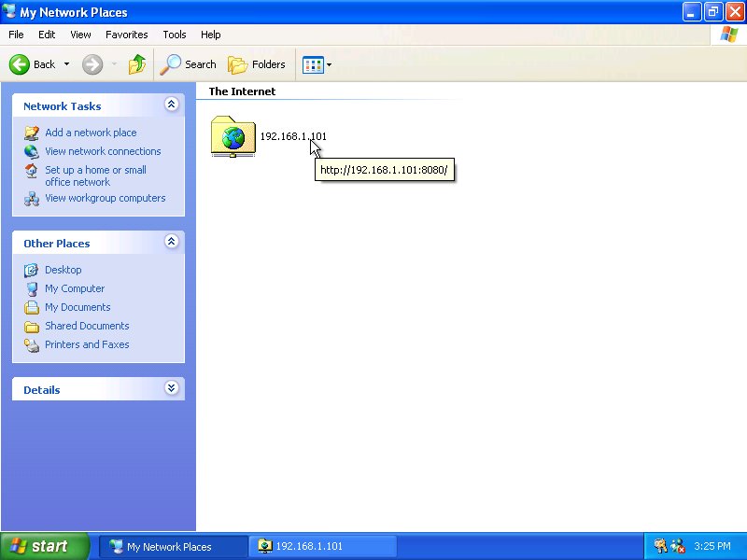The height and width of the screenshot is (560, 747).
Task: Go up one folder level icon
Action: tap(137, 64)
